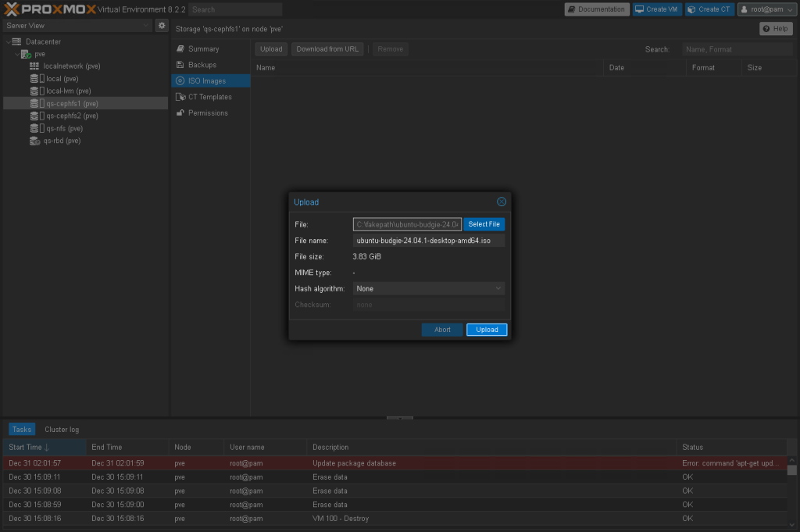Open the Hash algorithm dropdown

coord(428,289)
